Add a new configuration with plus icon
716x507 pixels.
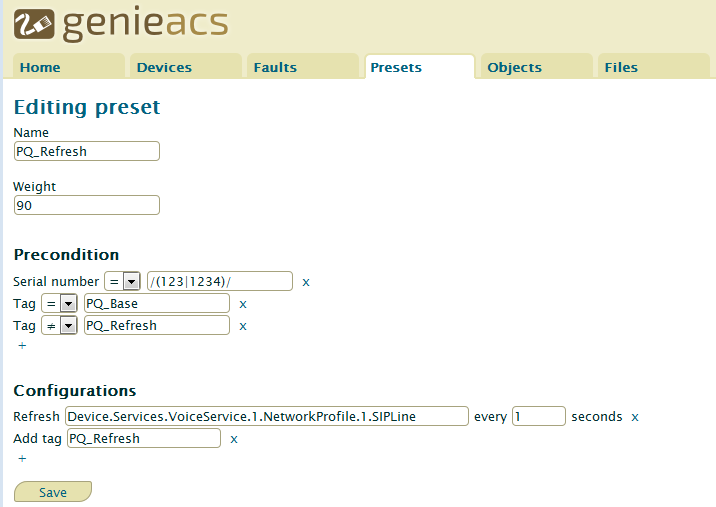coord(22,459)
